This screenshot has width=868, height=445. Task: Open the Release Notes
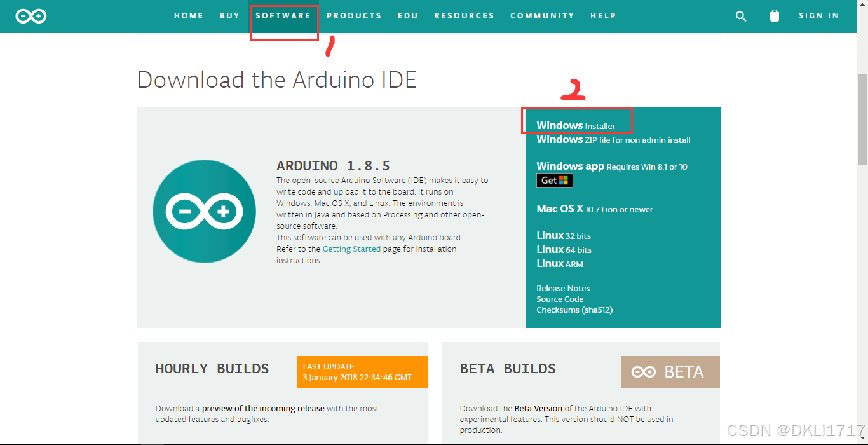563,288
